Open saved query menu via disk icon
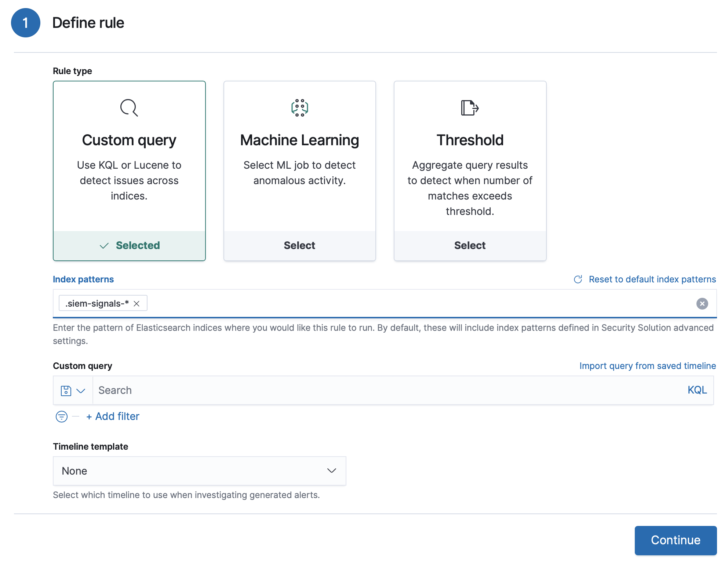This screenshot has height=567, width=728. (66, 391)
